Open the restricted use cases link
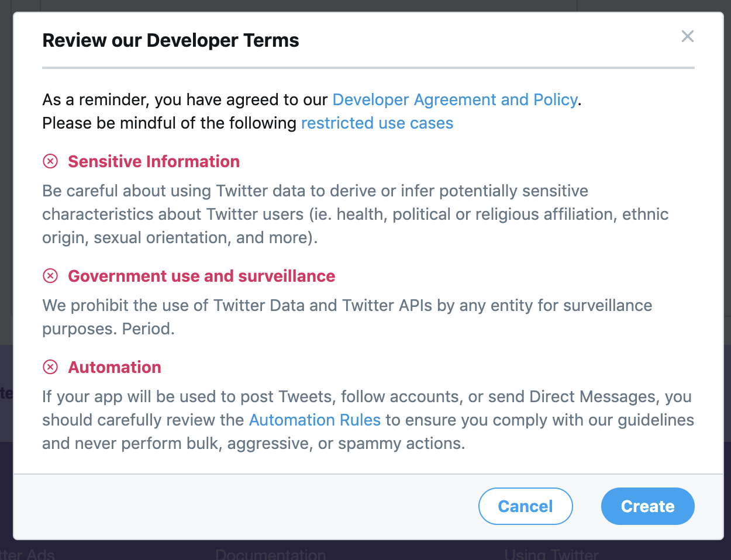The image size is (731, 560). pos(377,123)
